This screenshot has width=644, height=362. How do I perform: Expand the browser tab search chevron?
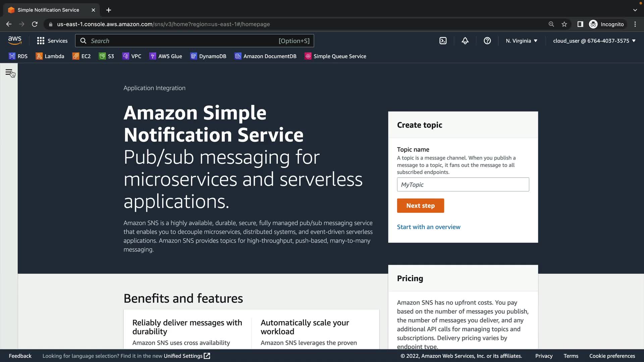tap(635, 10)
